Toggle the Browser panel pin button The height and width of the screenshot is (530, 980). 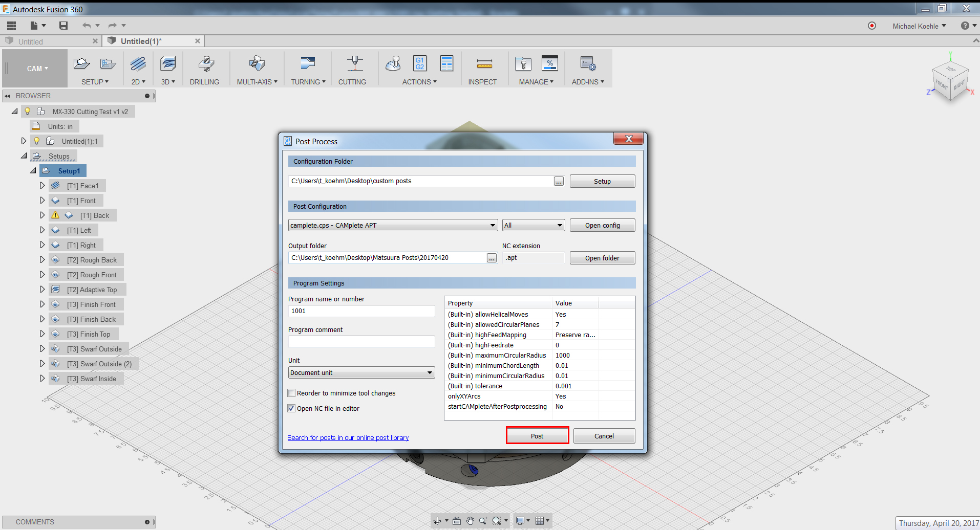(x=147, y=96)
